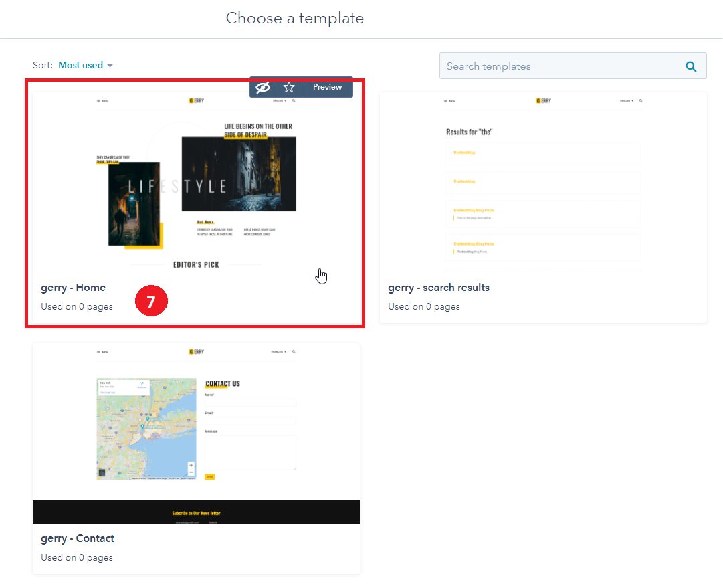Select the gerry - Contact template title
The image size is (723, 588).
(77, 538)
